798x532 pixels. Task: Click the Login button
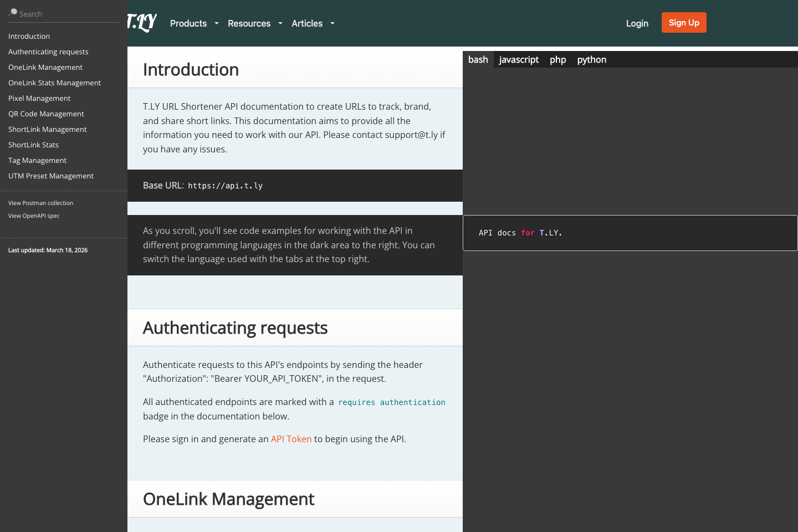(637, 23)
